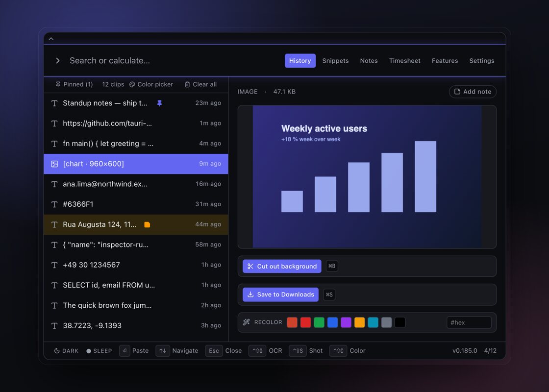
Task: Choose the amber yellow recolor swatch
Action: click(360, 322)
